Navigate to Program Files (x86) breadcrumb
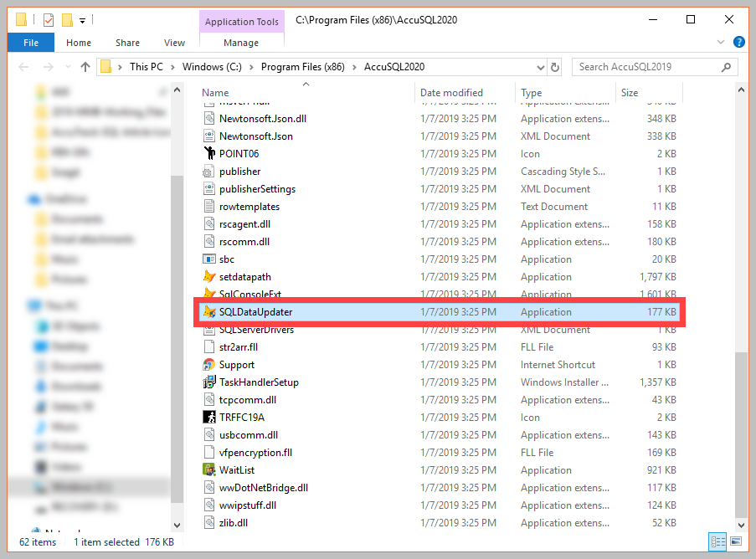The height and width of the screenshot is (559, 756). (303, 67)
